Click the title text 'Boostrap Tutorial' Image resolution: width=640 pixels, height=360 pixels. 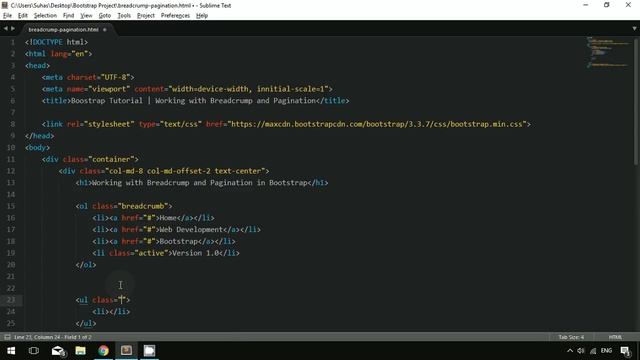tap(107, 101)
